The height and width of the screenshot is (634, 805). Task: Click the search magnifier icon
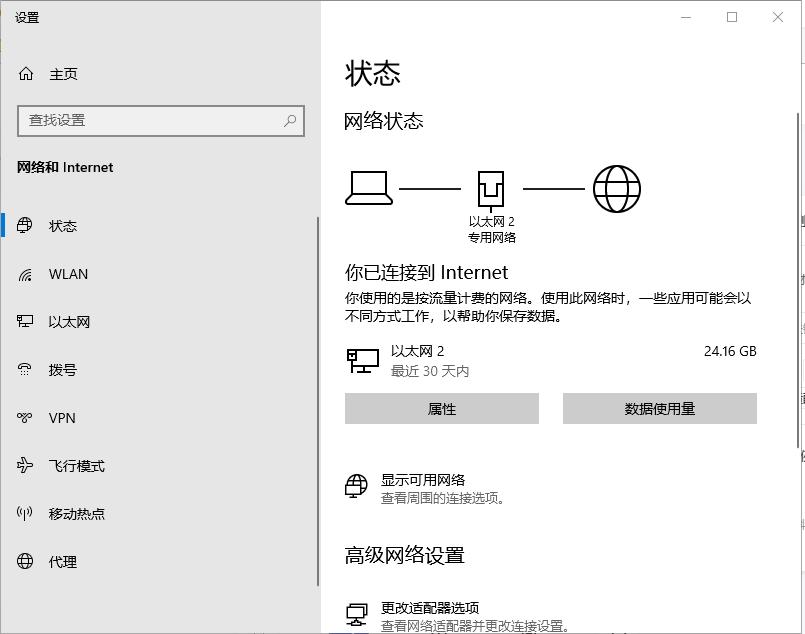pyautogui.click(x=288, y=121)
